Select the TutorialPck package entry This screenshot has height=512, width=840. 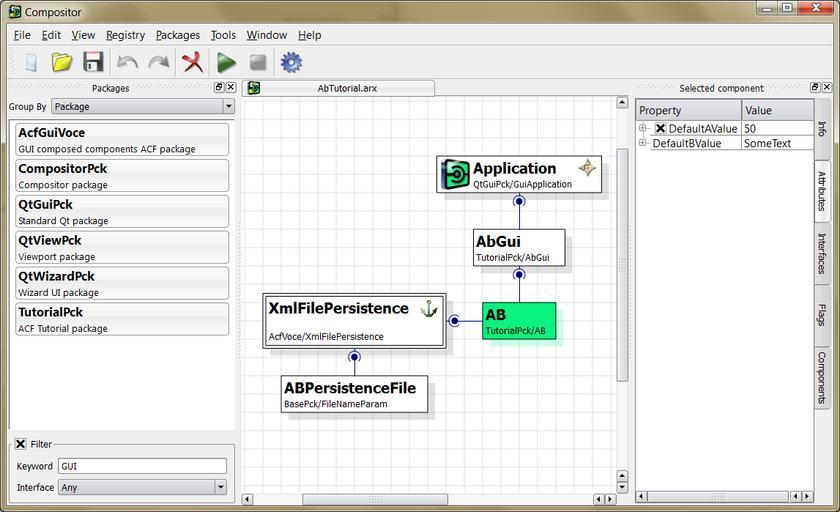point(122,319)
